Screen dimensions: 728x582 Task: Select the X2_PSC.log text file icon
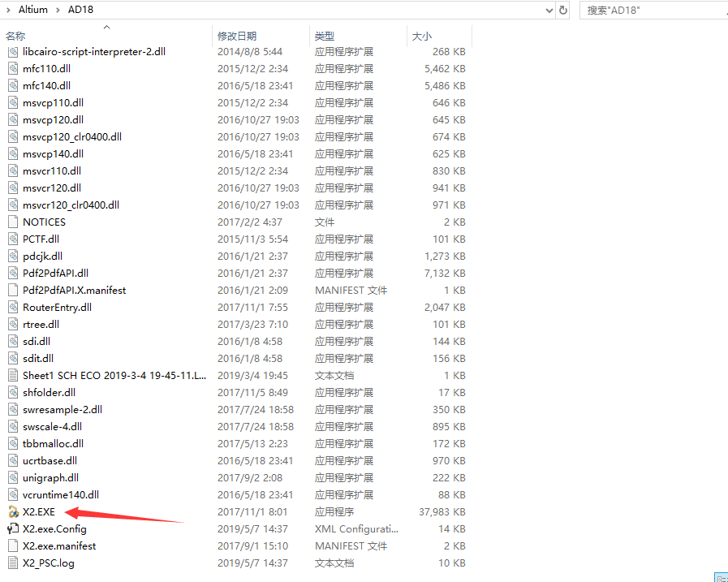click(12, 563)
